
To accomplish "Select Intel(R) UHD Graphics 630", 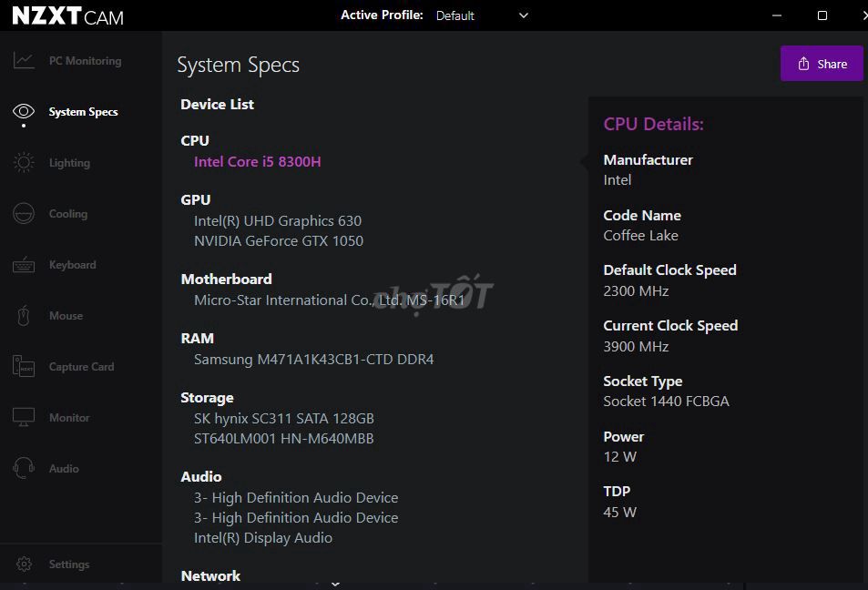I will (277, 221).
